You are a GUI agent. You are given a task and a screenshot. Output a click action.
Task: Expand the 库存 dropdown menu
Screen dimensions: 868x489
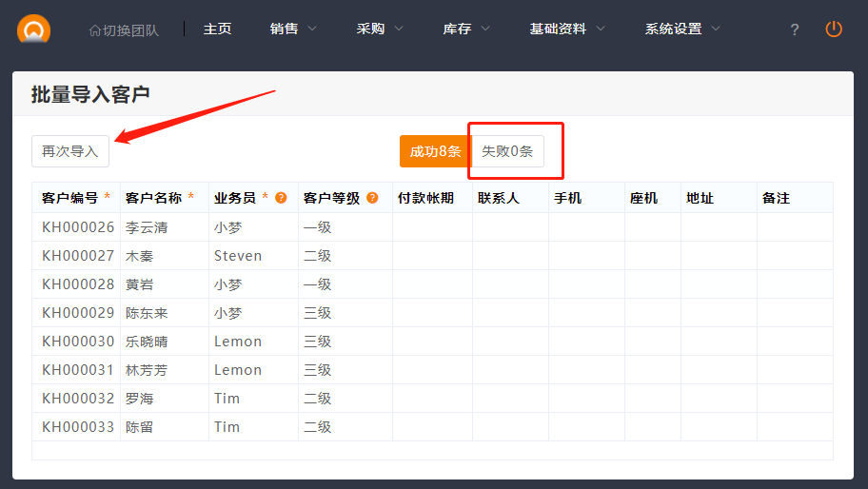coord(466,29)
